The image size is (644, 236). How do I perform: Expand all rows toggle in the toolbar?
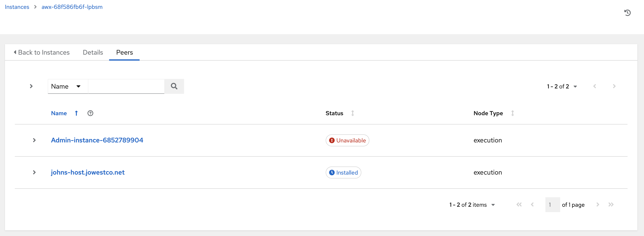coord(31,86)
